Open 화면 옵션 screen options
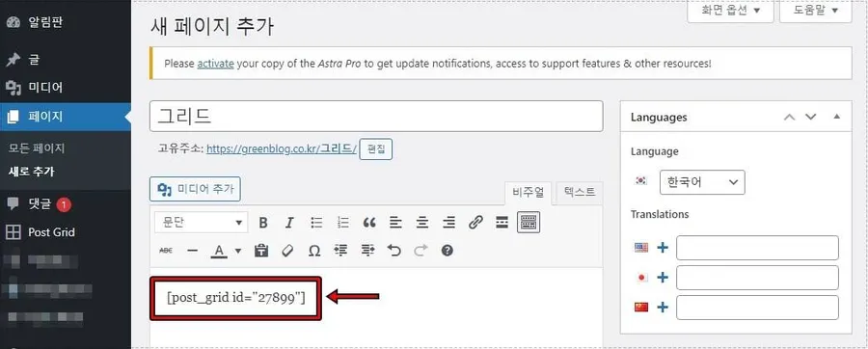 [730, 11]
